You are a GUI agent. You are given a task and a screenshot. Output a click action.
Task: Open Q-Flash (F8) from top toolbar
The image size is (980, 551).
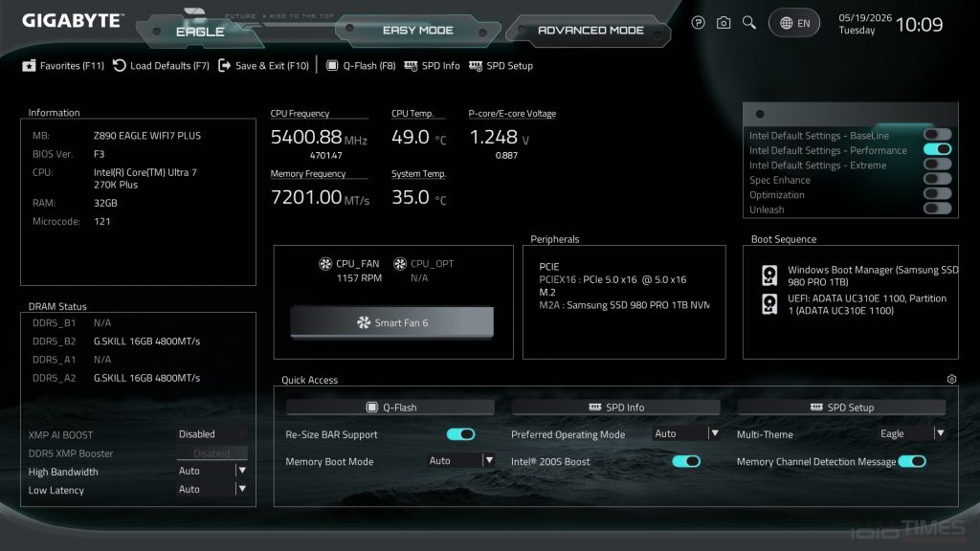(361, 66)
